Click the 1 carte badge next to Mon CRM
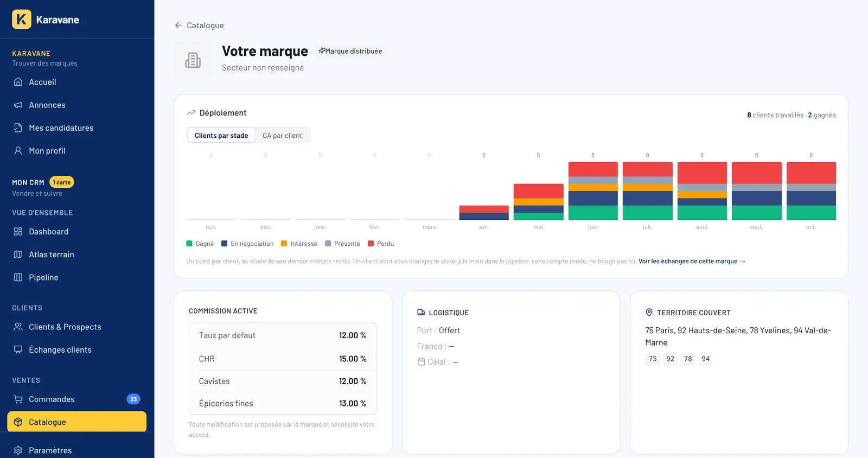Image resolution: width=868 pixels, height=458 pixels. point(62,182)
